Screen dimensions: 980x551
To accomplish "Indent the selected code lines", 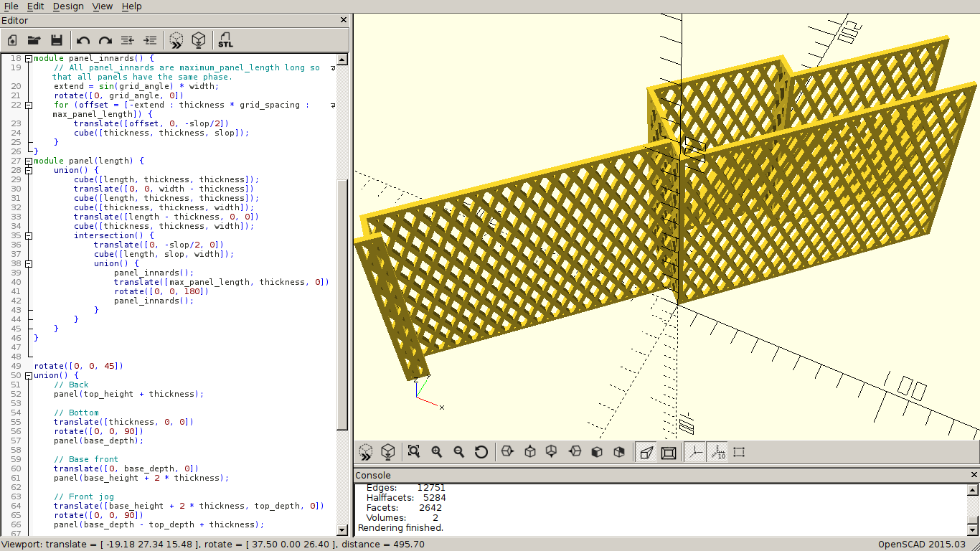I will click(x=150, y=40).
